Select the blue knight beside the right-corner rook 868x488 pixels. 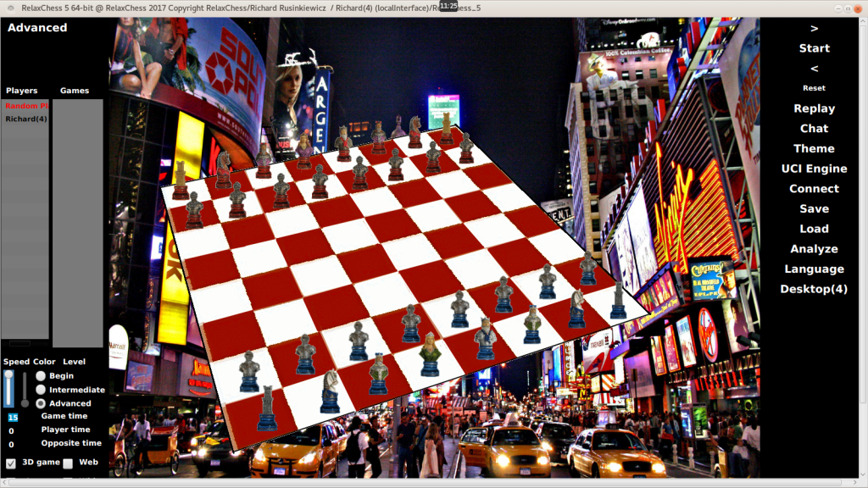pos(576,308)
